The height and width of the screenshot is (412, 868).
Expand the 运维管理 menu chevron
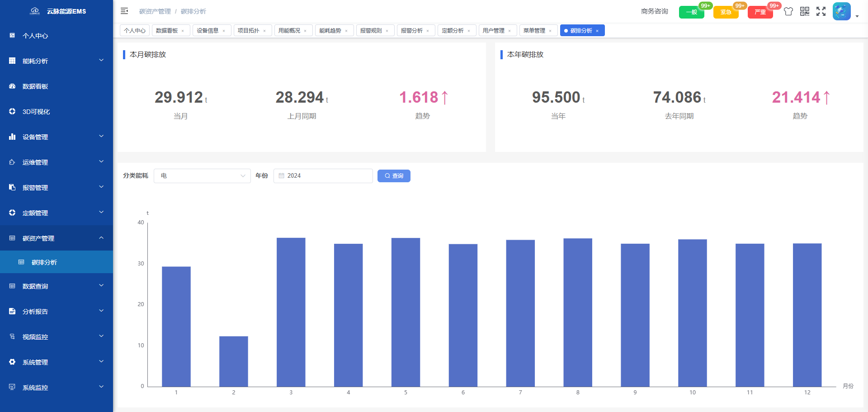101,161
